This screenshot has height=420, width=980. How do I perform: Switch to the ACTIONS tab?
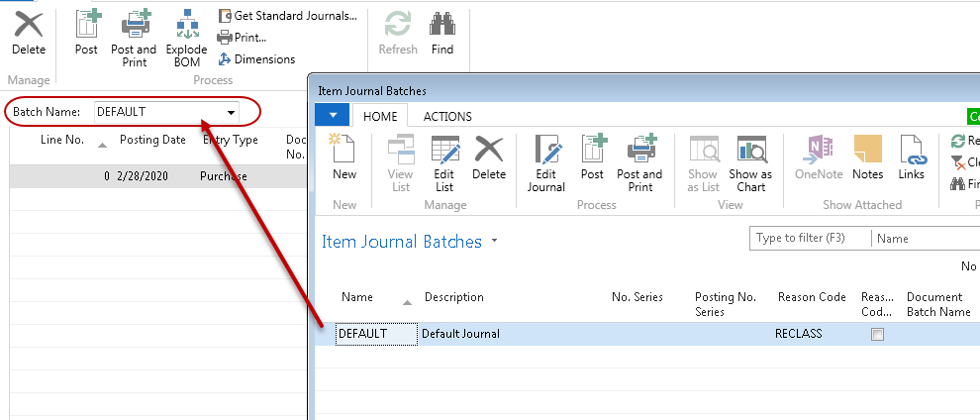(447, 117)
